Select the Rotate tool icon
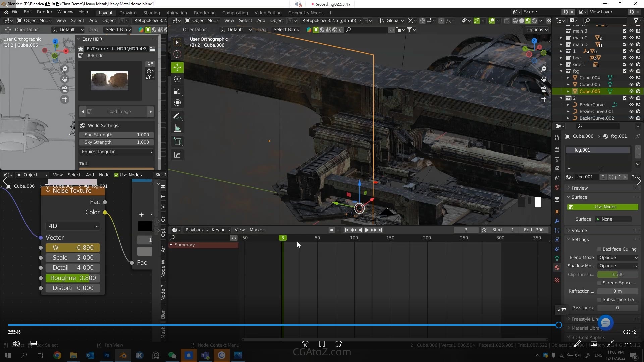 (x=177, y=79)
